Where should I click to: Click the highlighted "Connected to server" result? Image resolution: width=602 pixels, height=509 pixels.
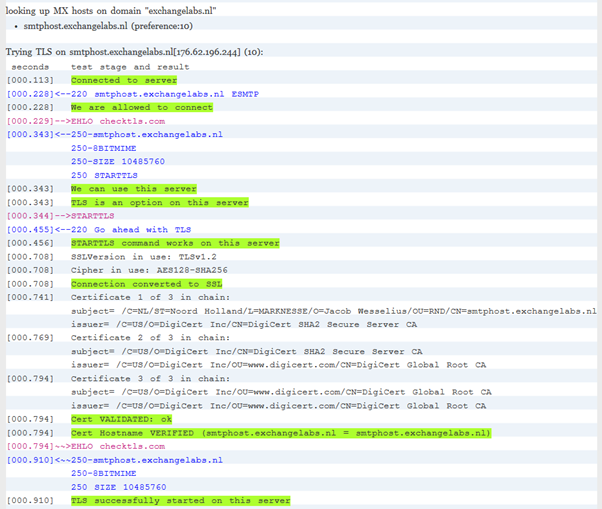tap(123, 80)
